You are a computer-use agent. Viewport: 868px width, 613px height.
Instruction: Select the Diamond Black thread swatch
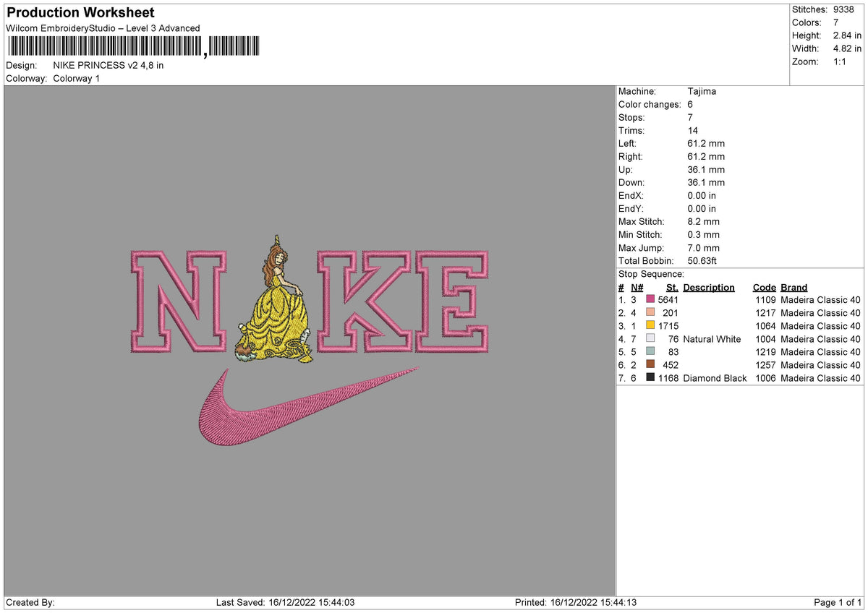click(650, 378)
